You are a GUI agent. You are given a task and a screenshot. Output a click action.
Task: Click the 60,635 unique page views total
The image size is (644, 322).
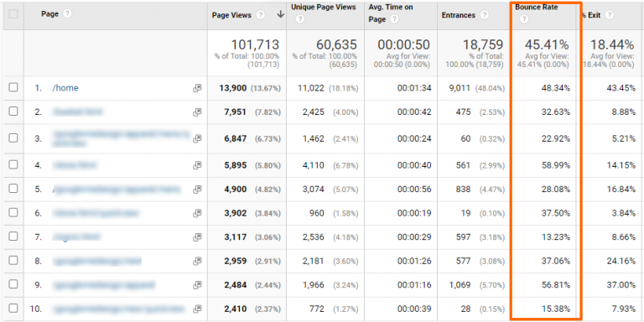pos(337,44)
